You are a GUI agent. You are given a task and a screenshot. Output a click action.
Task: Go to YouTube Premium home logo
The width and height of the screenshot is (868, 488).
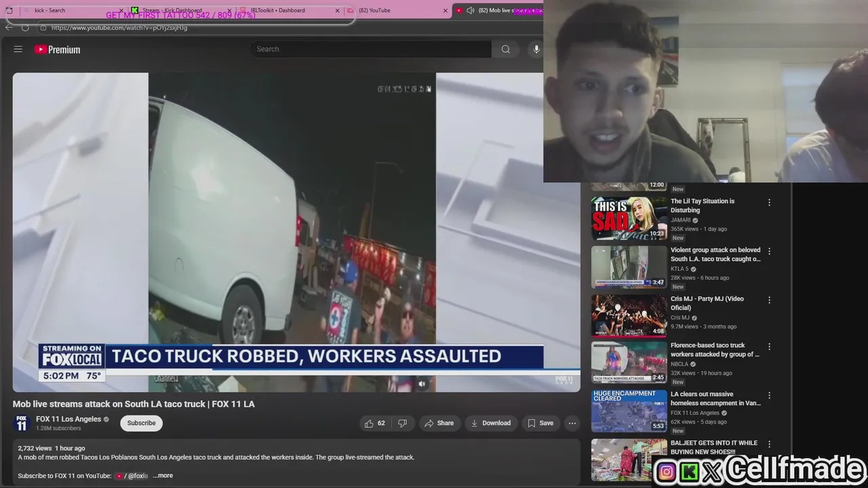coord(58,49)
